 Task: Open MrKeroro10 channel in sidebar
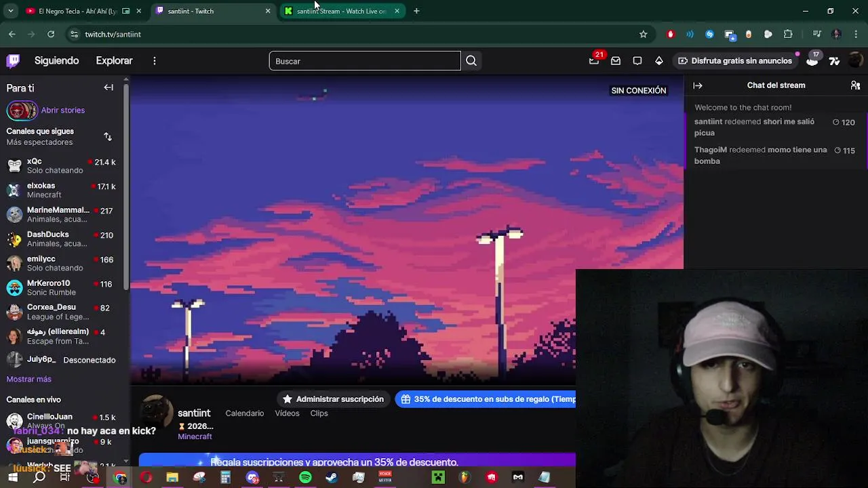[x=61, y=288]
